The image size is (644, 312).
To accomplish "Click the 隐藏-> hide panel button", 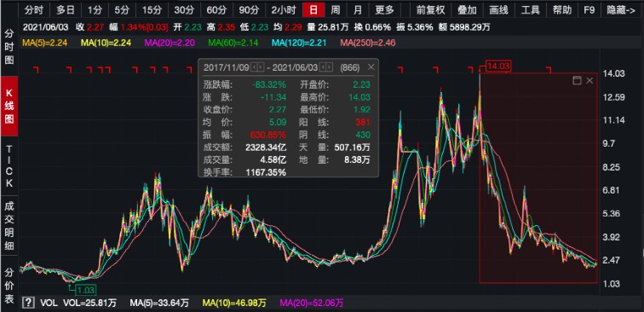I will coord(621,10).
